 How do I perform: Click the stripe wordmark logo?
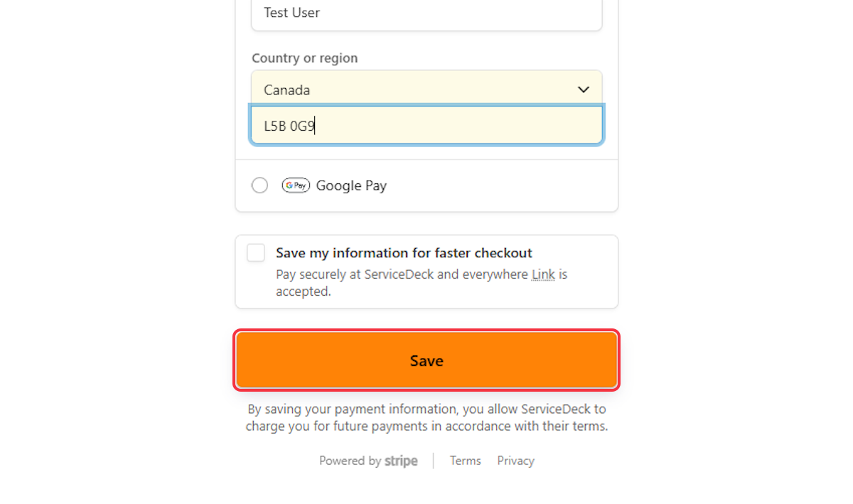coord(402,461)
